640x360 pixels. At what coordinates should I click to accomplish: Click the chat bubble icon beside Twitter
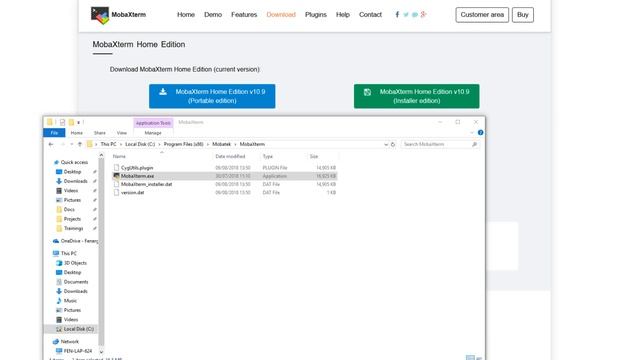pos(415,15)
